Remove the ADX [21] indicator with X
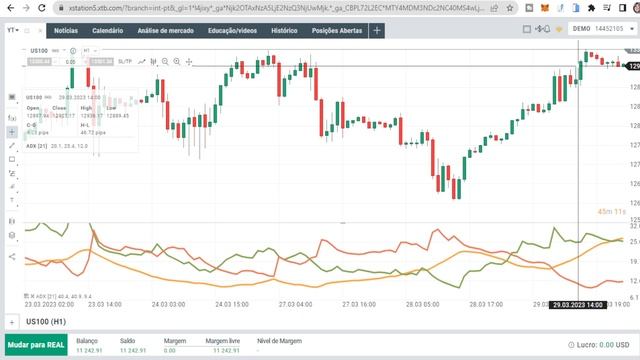The image size is (640, 360). point(33,296)
